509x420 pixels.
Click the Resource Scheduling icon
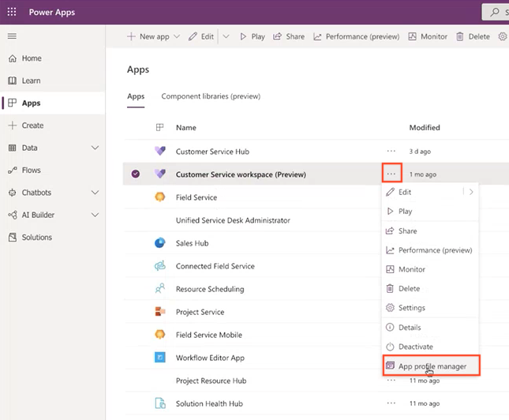[159, 288]
